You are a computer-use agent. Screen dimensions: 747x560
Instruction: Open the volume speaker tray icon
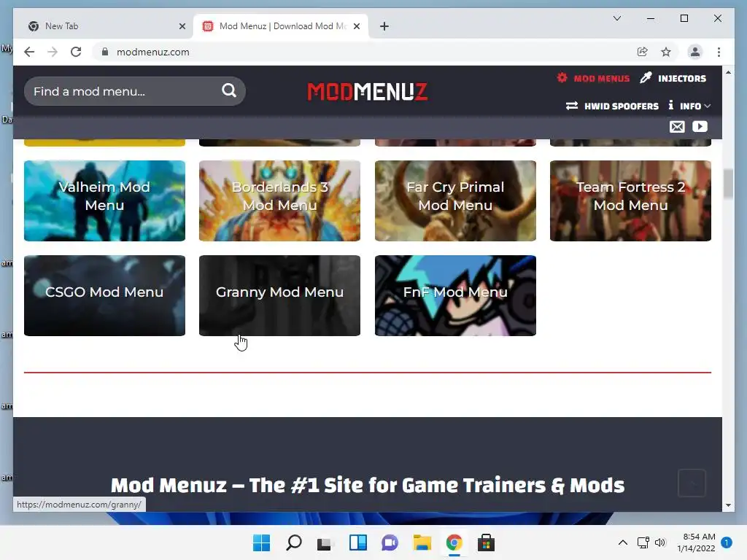pyautogui.click(x=659, y=542)
